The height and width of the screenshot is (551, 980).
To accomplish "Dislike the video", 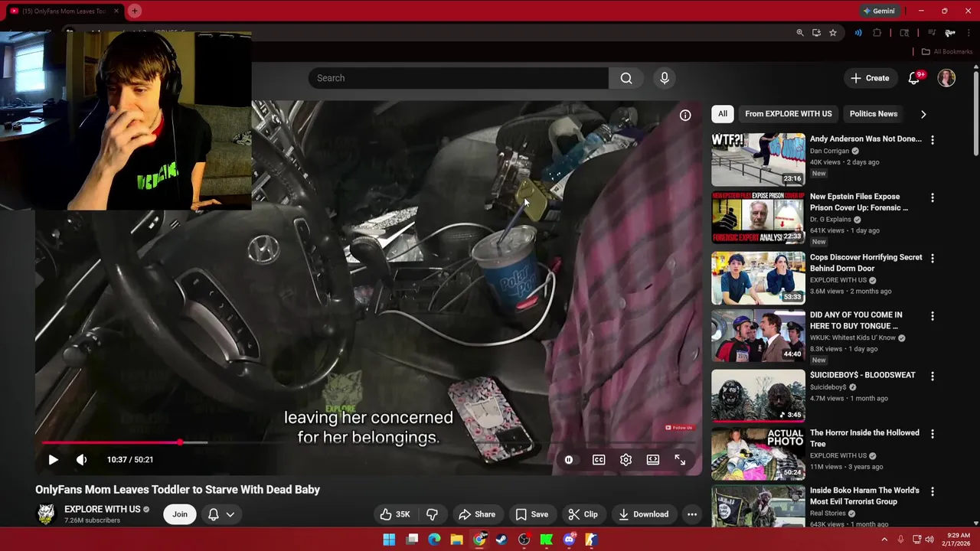I will [432, 514].
